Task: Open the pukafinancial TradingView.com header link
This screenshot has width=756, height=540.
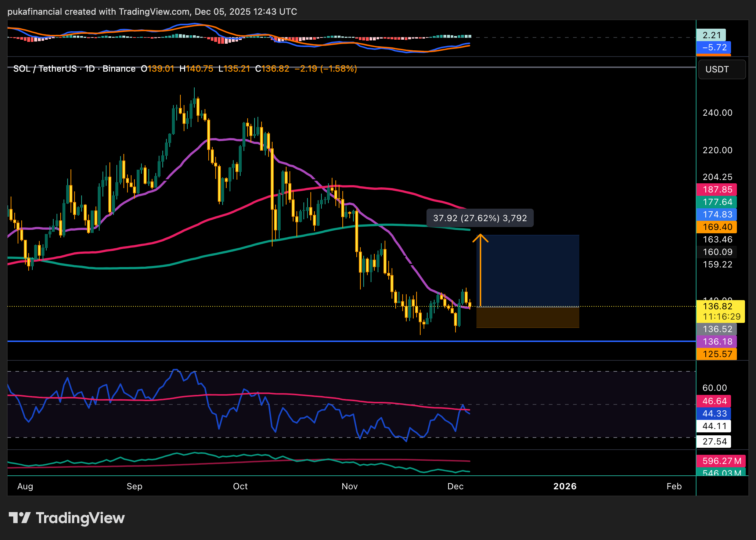Action: [152, 12]
